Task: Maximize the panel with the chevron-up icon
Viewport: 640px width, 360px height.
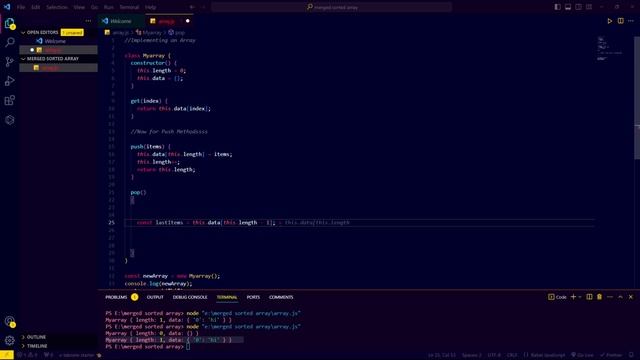Action: (620, 297)
